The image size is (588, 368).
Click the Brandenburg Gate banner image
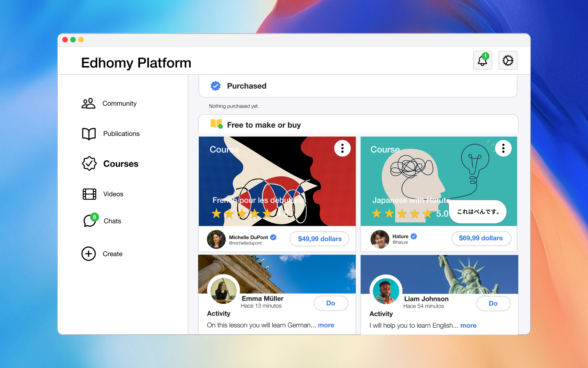[x=277, y=274]
